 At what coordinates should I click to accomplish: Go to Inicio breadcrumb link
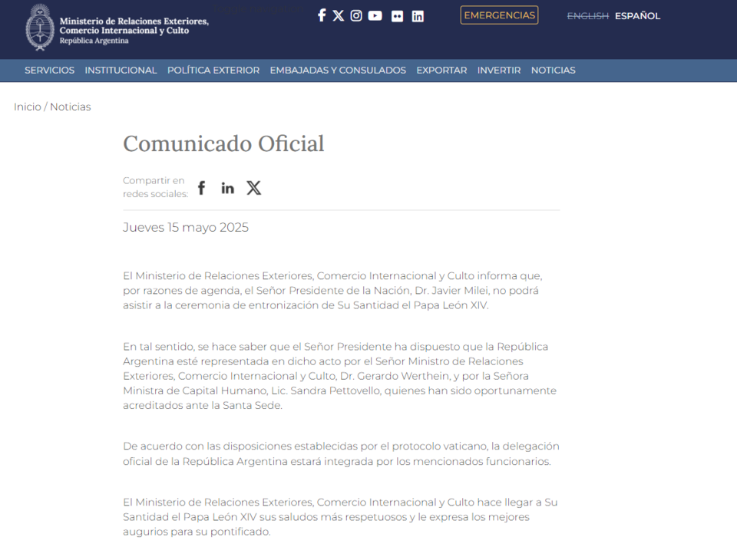(x=28, y=107)
